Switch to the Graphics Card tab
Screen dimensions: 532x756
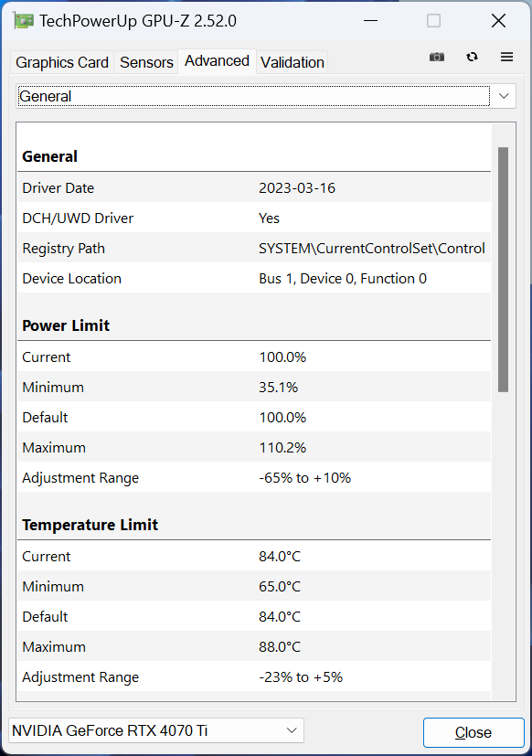point(62,62)
